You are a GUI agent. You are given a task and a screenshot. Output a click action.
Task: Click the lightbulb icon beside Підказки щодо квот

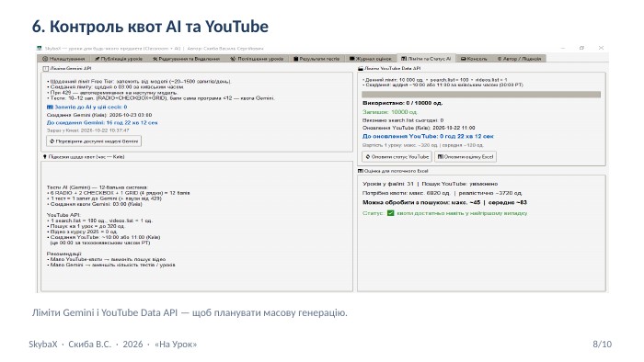coord(45,156)
